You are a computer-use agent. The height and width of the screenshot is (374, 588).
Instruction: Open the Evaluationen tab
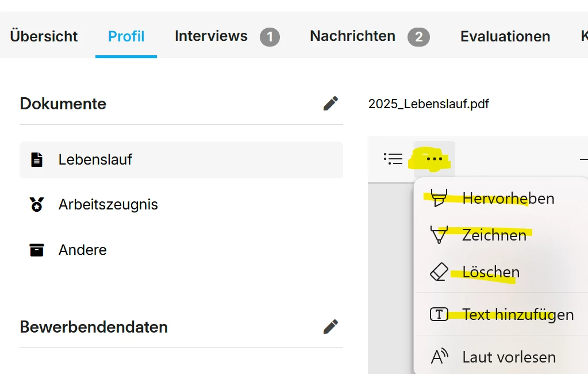point(505,36)
